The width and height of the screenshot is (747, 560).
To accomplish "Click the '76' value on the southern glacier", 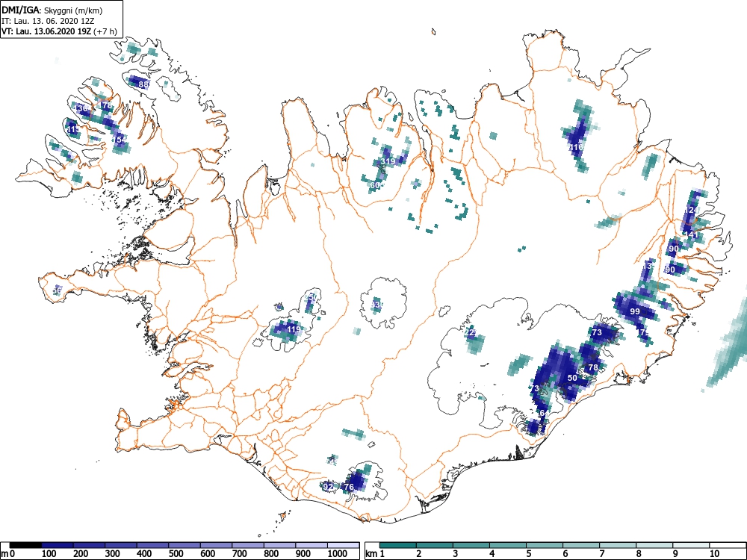I will pos(349,487).
